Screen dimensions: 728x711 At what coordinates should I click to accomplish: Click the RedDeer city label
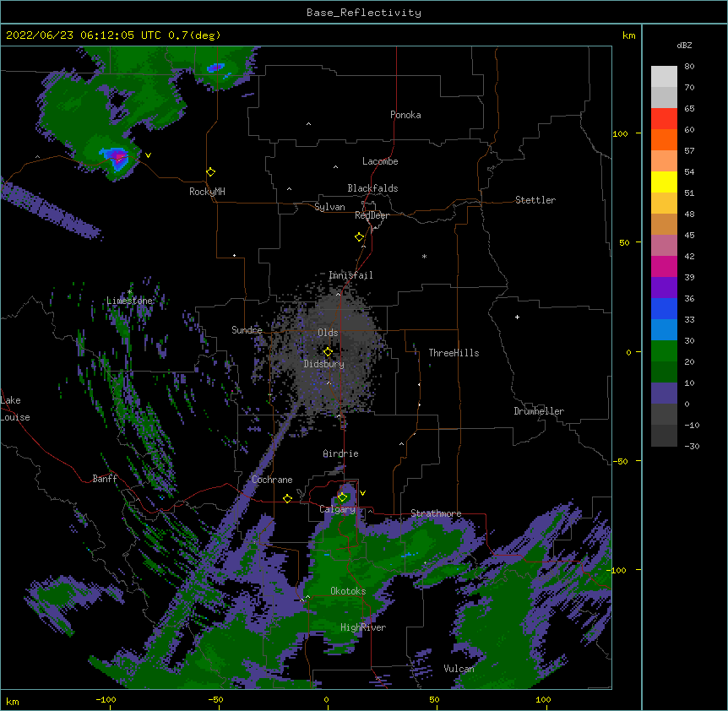(x=372, y=215)
